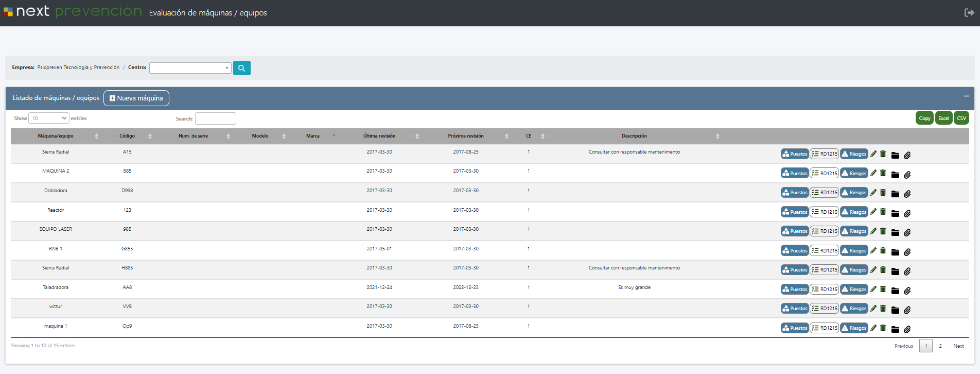Delete the RNB 1 row using trash icon
The height and width of the screenshot is (374, 980).
coord(883,250)
